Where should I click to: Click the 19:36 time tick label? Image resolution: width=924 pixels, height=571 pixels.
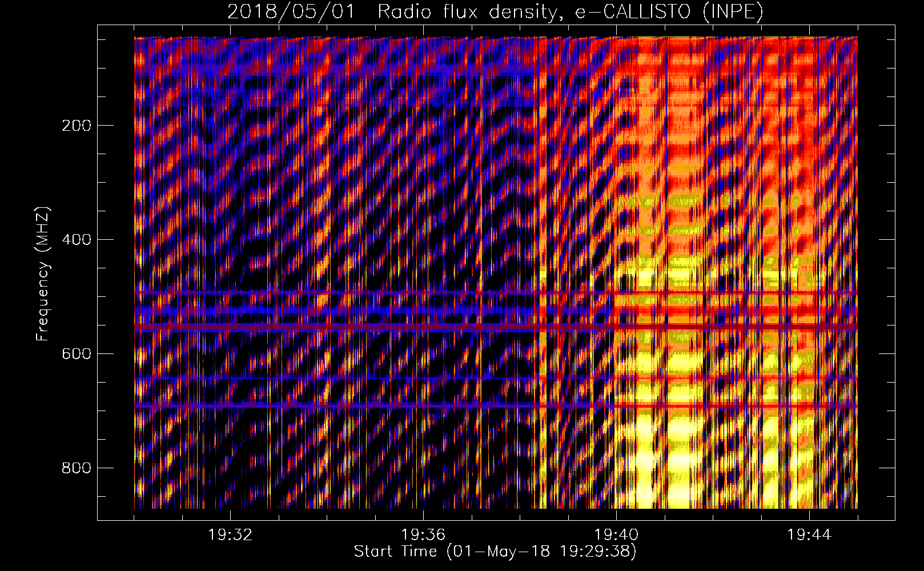click(423, 535)
